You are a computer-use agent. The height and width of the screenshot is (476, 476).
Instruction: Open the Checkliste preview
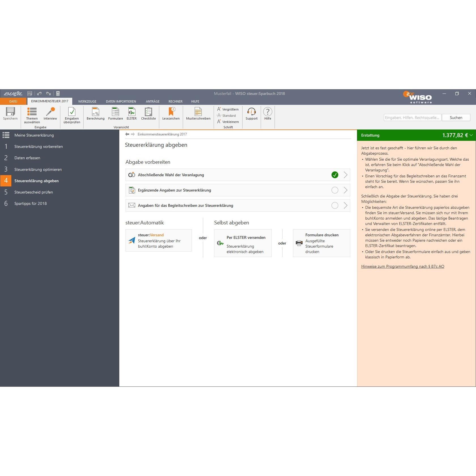pyautogui.click(x=148, y=114)
